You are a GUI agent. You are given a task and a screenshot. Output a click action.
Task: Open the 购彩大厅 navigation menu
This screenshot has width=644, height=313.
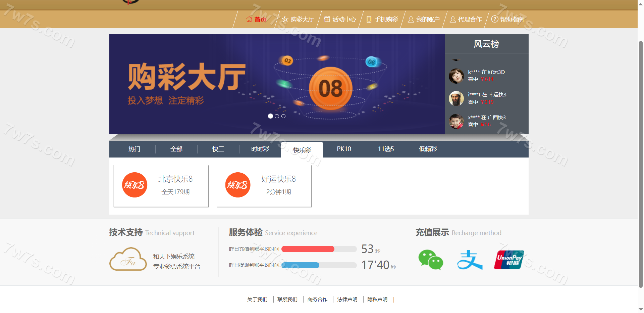pyautogui.click(x=298, y=19)
